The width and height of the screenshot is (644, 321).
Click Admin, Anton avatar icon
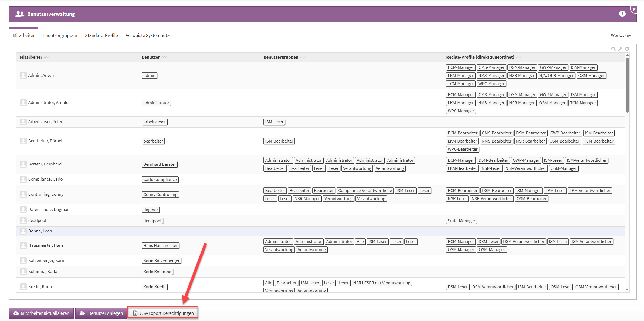pos(23,75)
